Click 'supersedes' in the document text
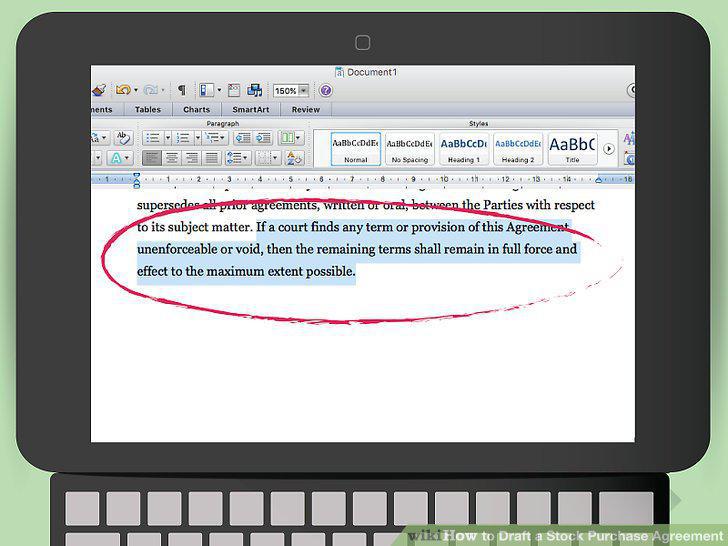 point(168,205)
